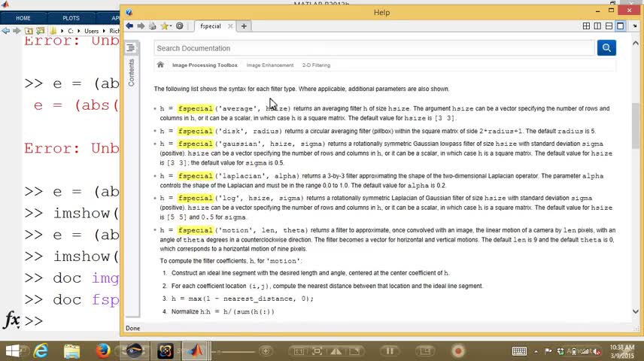Screen dimensions: 644x361
Task: Go forward in the Help browser
Action: click(141, 26)
